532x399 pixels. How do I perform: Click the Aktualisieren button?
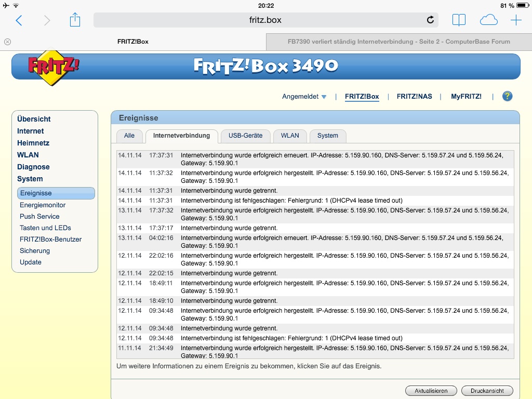click(x=431, y=391)
